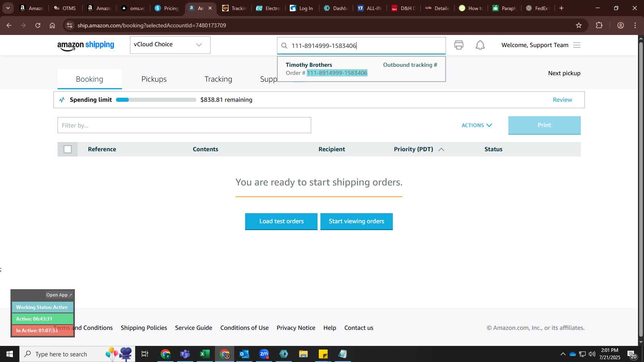Open the taskbar notification center icon
Viewport: 644px width, 362px height.
coord(632,354)
